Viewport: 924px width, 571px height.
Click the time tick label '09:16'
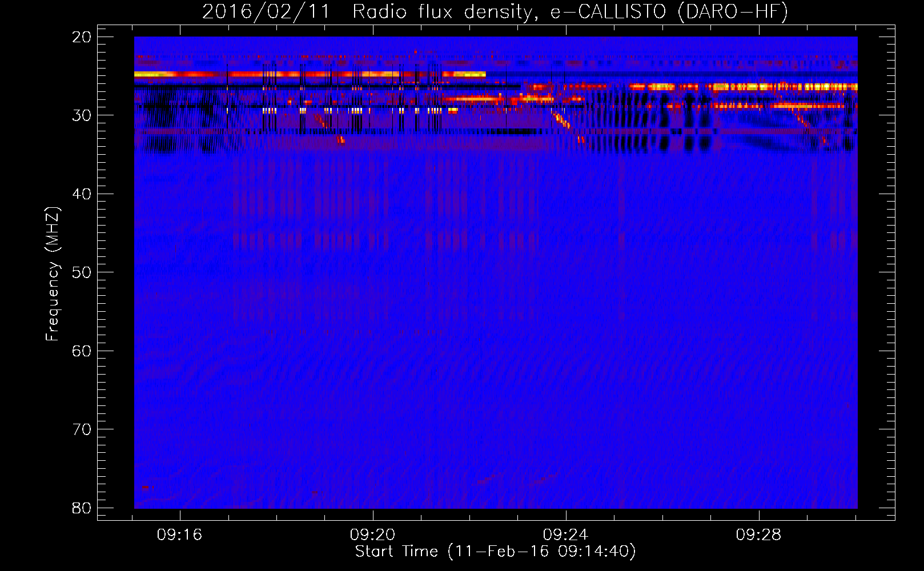tap(180, 535)
